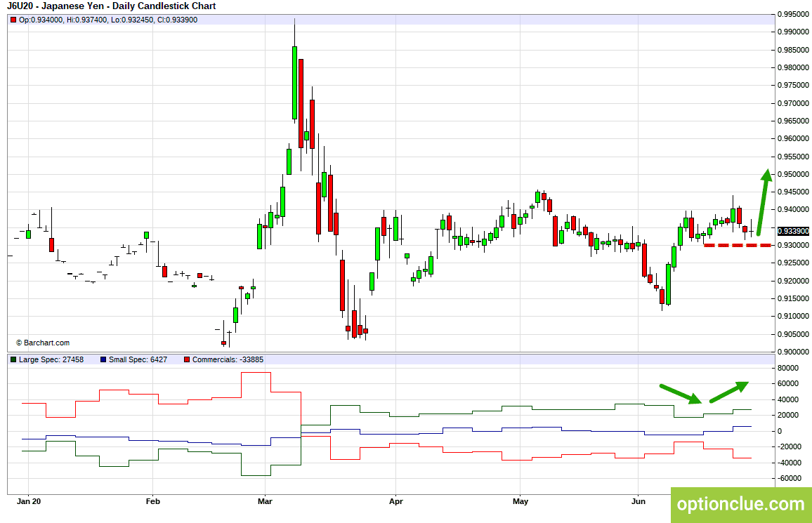
Task: Click the current price tag 0.933900
Action: [x=793, y=231]
